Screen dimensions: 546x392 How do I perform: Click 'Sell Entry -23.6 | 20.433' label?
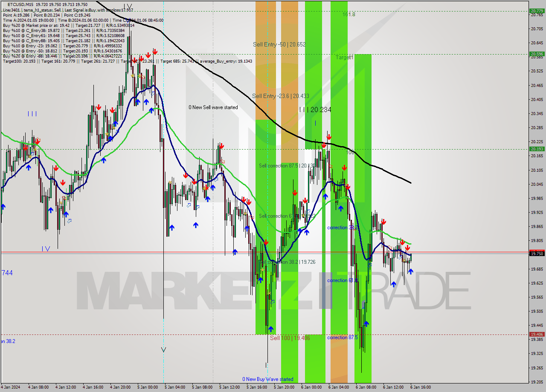point(280,96)
